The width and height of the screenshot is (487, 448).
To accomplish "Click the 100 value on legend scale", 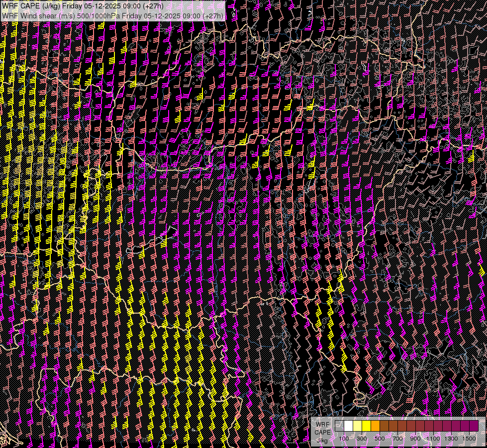I will click(x=344, y=439).
